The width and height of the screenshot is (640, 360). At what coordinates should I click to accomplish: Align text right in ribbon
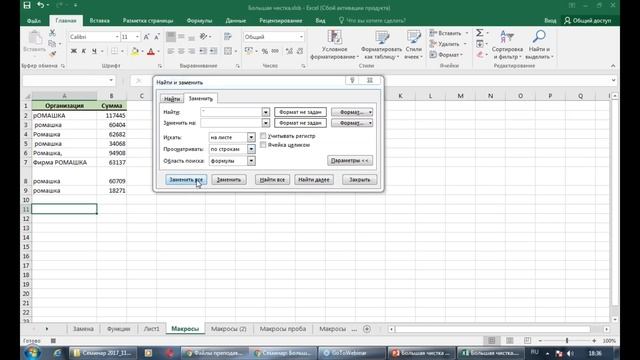(191, 51)
